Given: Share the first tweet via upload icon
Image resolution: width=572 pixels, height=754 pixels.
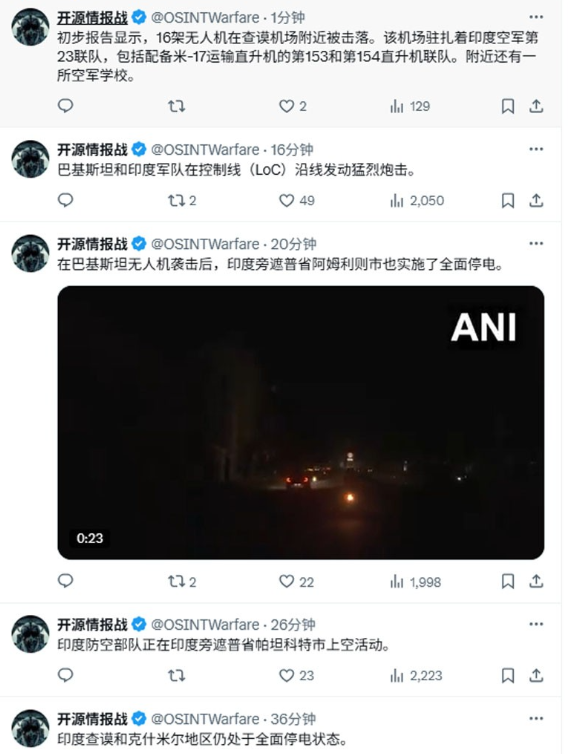Looking at the screenshot, I should (536, 106).
